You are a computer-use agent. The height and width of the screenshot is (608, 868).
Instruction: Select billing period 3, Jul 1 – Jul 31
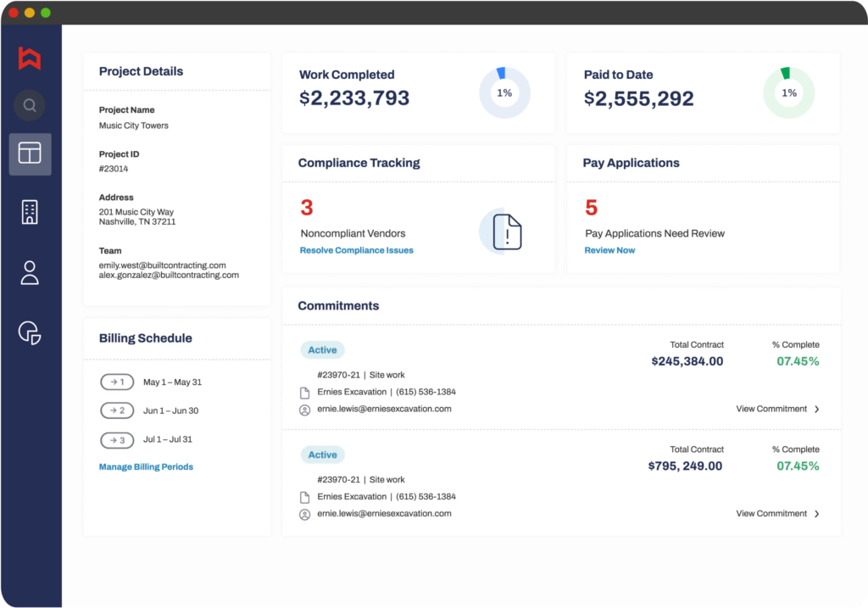click(117, 440)
